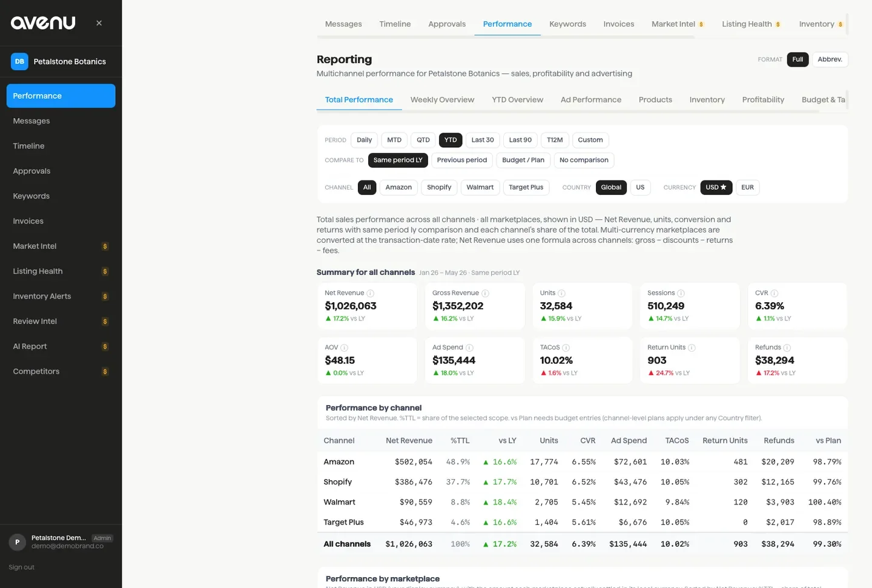Click the Shopify row in channel table

click(x=582, y=482)
